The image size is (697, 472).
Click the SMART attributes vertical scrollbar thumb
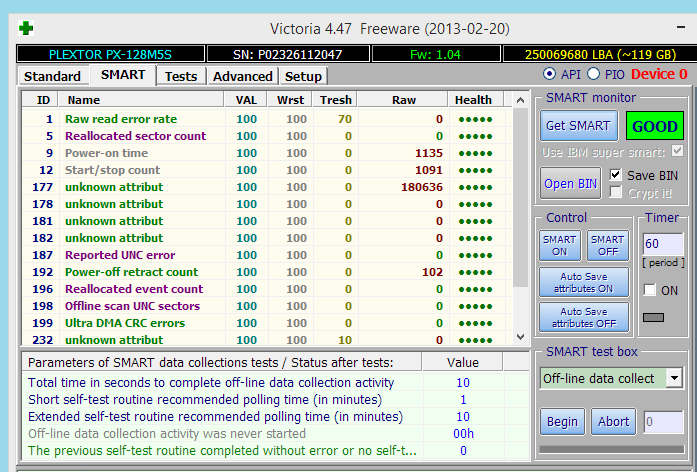pyautogui.click(x=521, y=197)
